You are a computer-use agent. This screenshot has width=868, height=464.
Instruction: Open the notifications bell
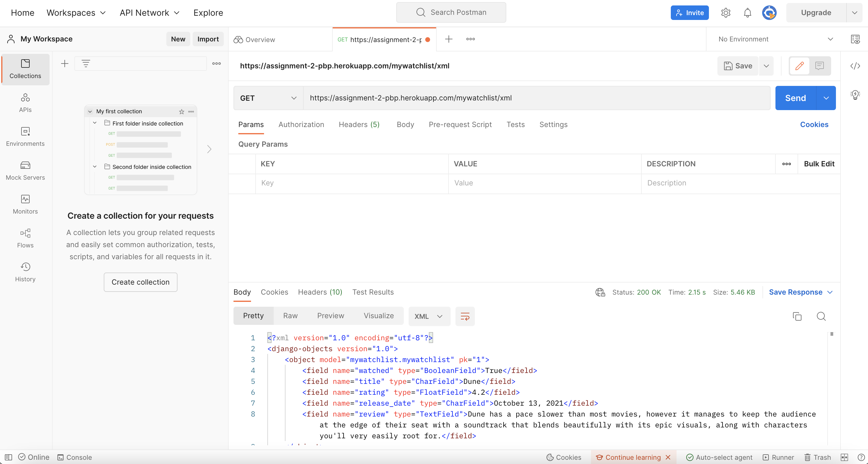(x=747, y=13)
